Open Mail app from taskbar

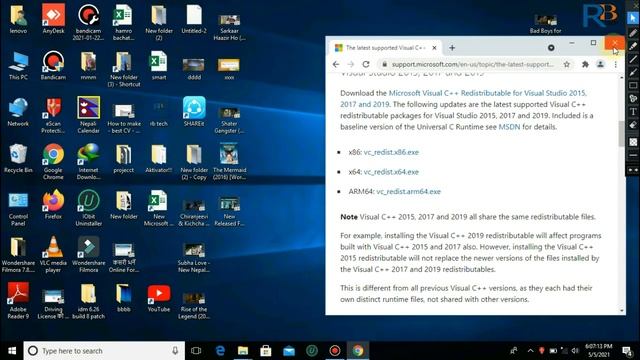(x=289, y=351)
